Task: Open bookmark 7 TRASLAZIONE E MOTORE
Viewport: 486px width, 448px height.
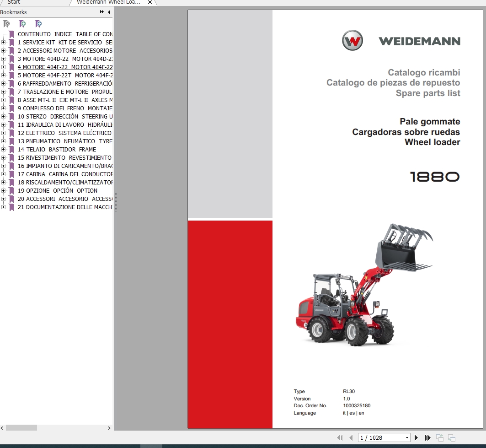Action: click(x=65, y=92)
